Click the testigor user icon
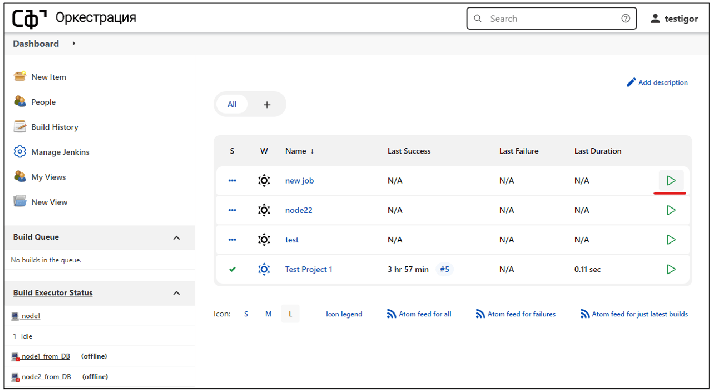This screenshot has height=390, width=713. tap(655, 19)
